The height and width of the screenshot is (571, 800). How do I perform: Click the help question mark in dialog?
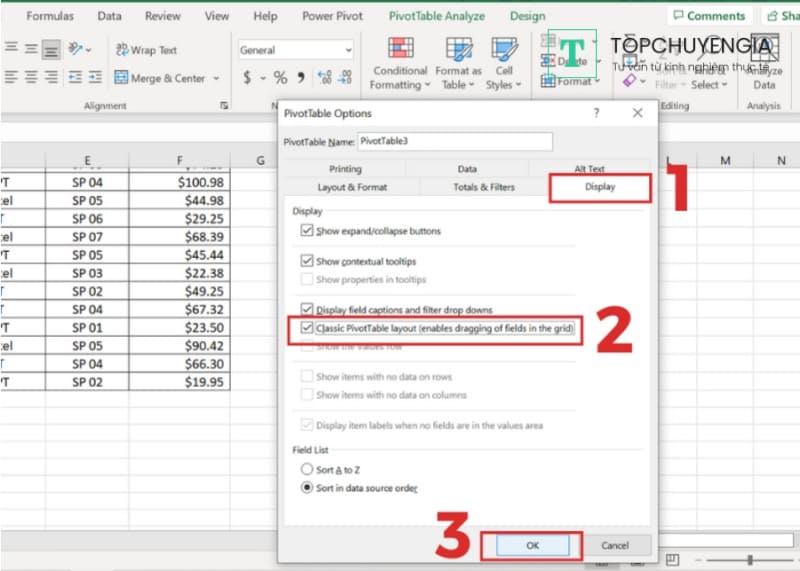[x=596, y=114]
